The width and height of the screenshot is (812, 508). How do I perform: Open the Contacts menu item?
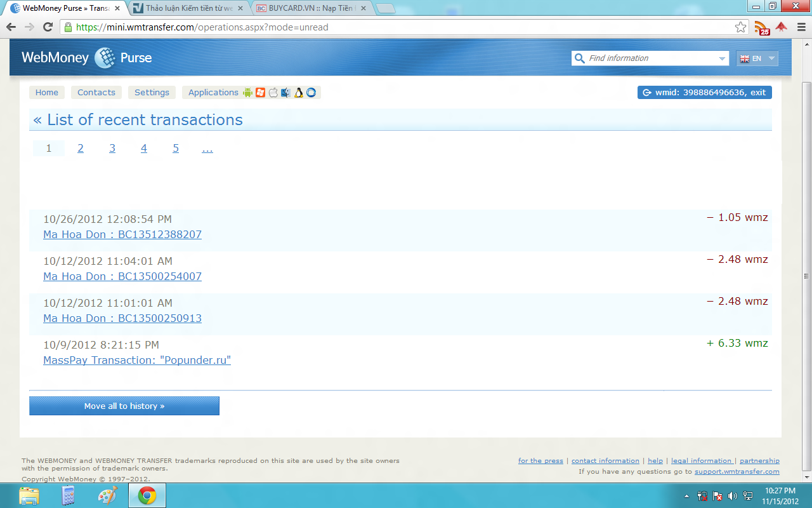tap(96, 92)
